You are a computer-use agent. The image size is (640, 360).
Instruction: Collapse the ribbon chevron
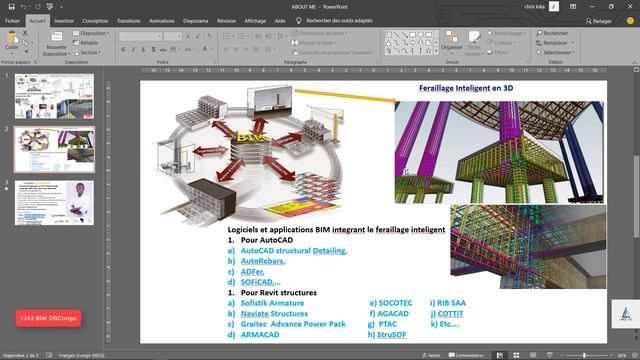[x=634, y=62]
